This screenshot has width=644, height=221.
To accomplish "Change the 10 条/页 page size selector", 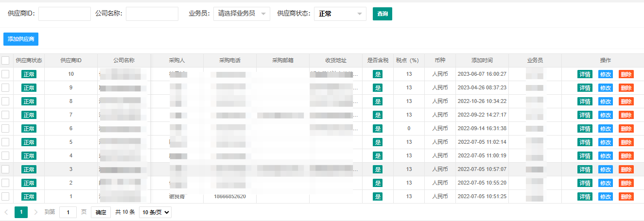I will 155,212.
